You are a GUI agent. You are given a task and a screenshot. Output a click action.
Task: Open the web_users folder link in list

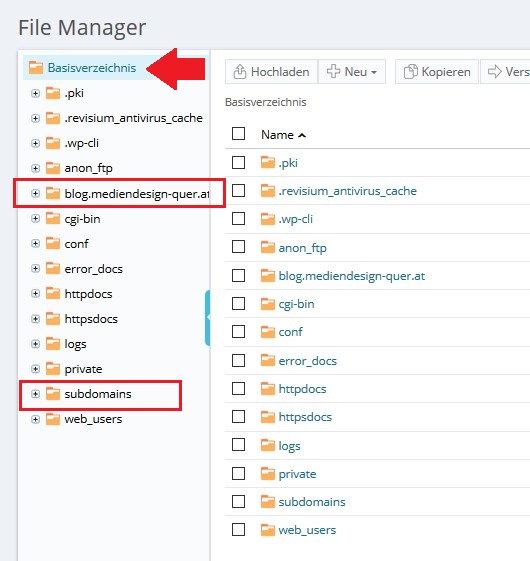(x=307, y=530)
